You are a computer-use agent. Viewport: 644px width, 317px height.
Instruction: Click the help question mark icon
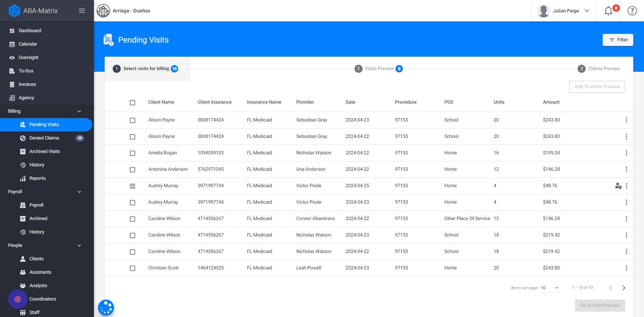[632, 10]
